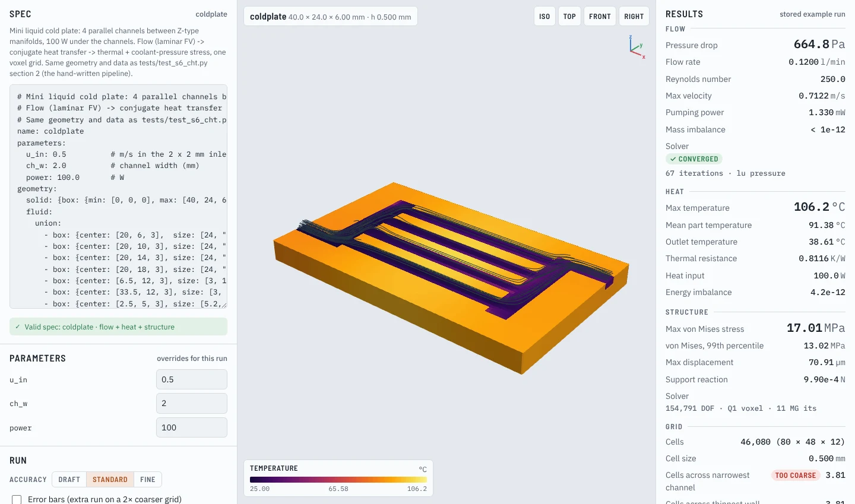Select FINE accuracy
The image size is (855, 504).
pyautogui.click(x=148, y=480)
